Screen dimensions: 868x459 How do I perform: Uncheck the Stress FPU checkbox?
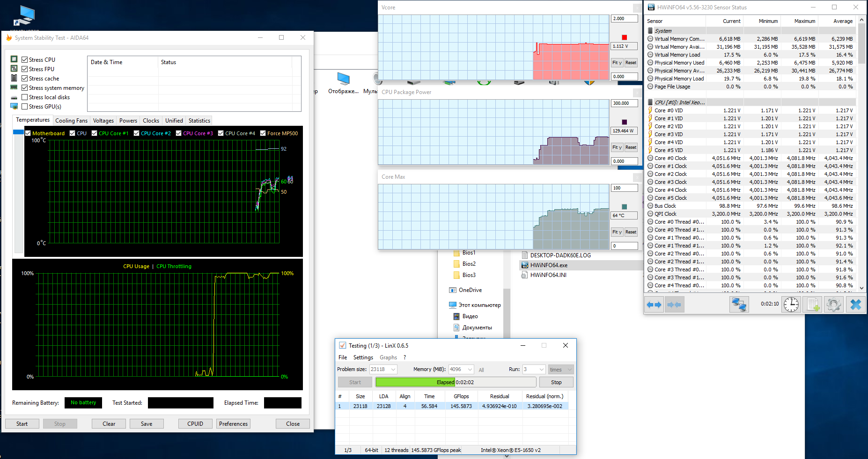pos(25,69)
